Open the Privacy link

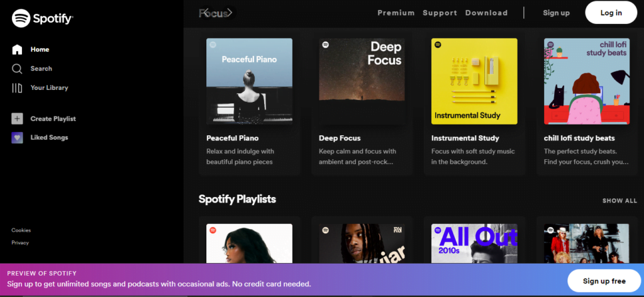[20, 243]
